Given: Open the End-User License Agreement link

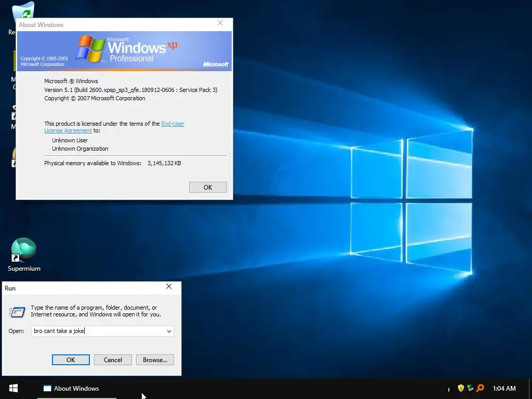Looking at the screenshot, I should point(172,124).
